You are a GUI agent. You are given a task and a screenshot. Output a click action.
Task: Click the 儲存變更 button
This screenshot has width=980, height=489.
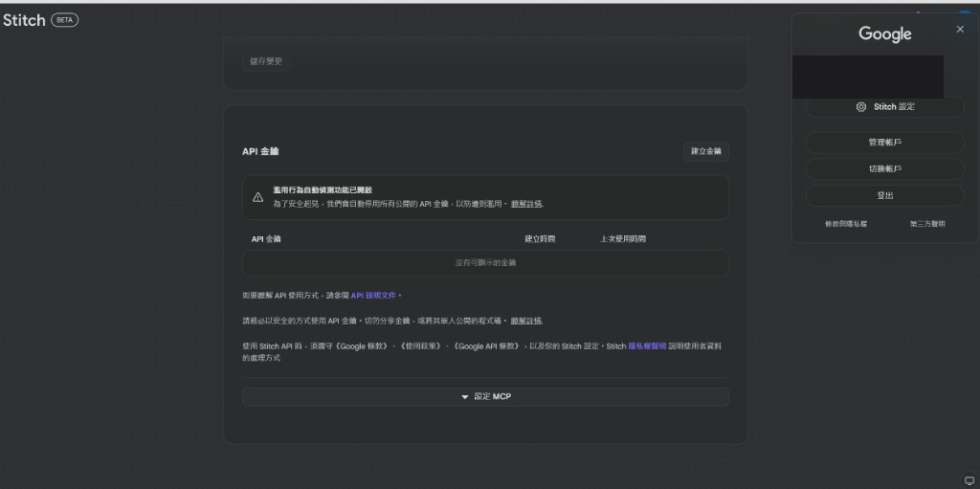click(266, 61)
